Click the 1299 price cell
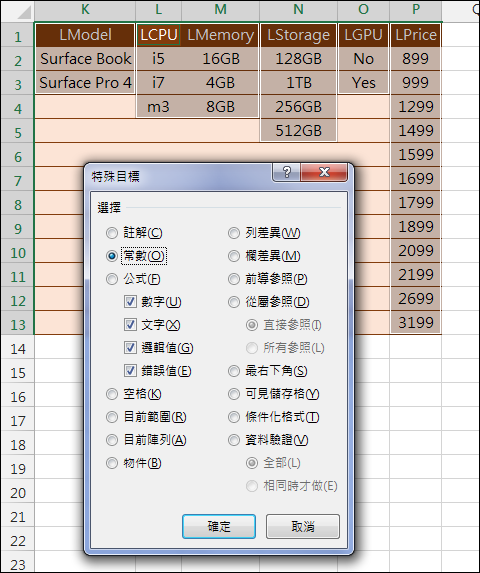The height and width of the screenshot is (573, 480). point(416,107)
